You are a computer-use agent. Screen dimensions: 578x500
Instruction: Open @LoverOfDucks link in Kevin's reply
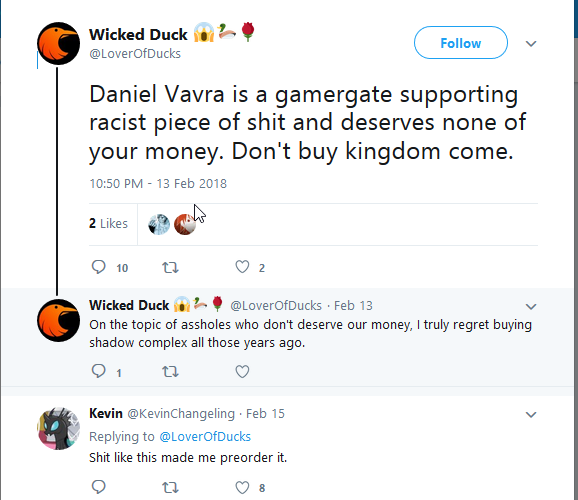point(205,437)
